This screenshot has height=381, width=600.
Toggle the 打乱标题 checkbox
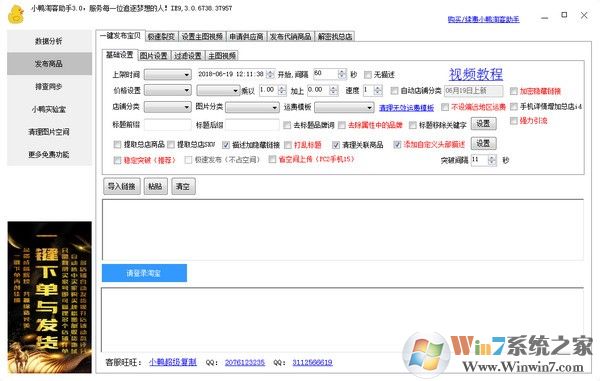coord(288,145)
